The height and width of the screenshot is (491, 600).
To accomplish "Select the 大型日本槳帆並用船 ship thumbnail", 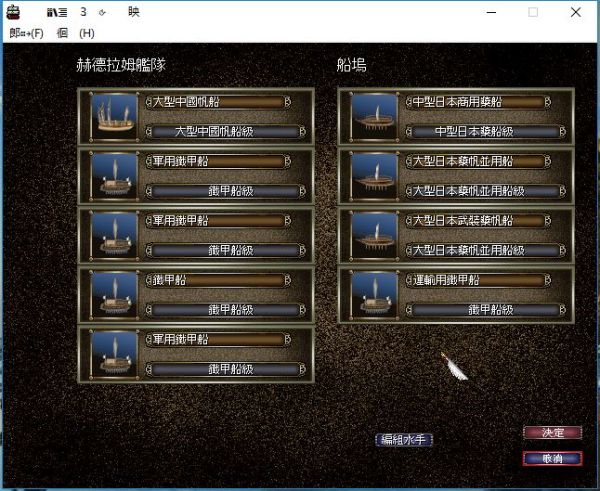I will pos(375,176).
